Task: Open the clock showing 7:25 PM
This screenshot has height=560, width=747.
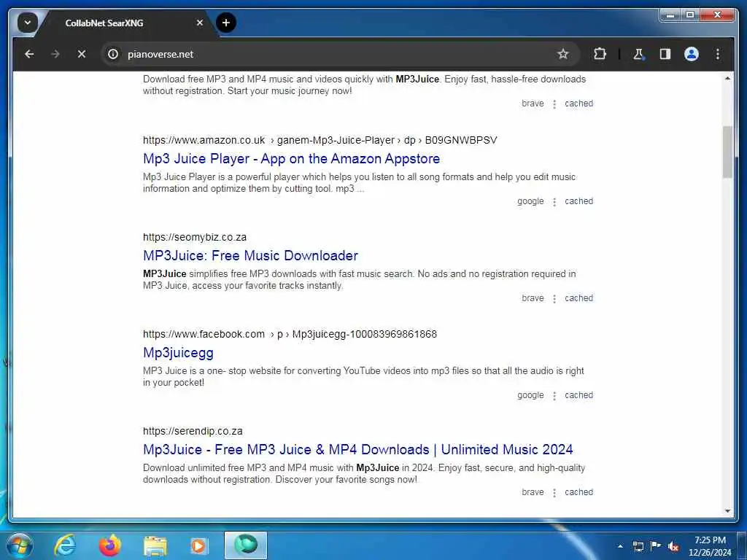Action: click(x=710, y=546)
